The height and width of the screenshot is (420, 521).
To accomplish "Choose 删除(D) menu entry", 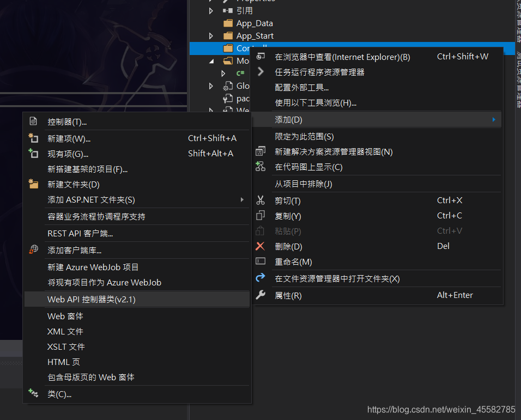I will point(377,246).
